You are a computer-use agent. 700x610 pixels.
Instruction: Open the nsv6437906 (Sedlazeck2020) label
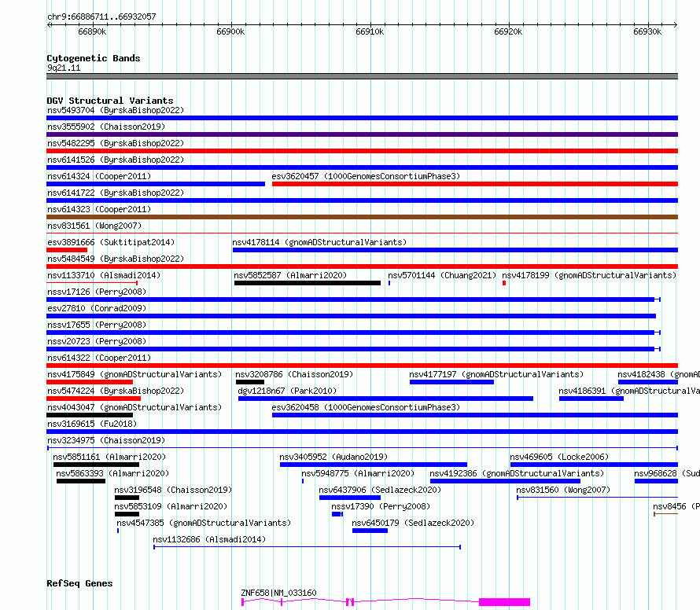380,490
